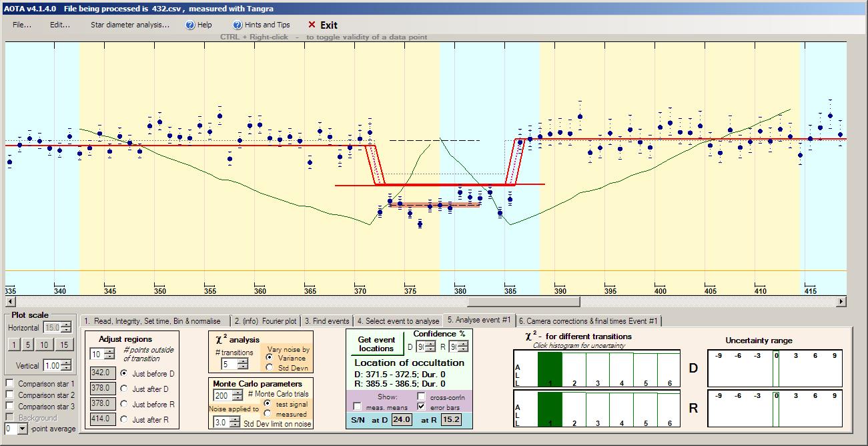
Task: Select the Just before R radio button
Action: coord(124,404)
